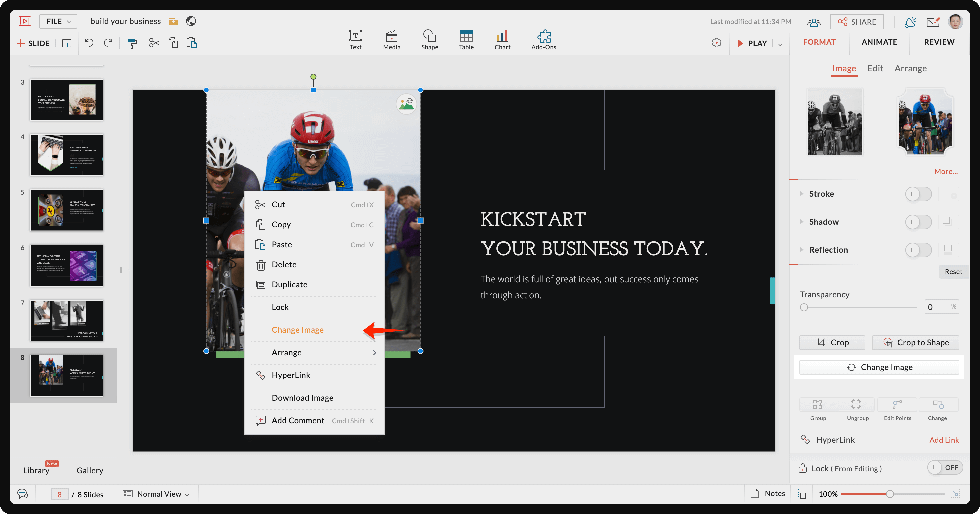Expand the Reflection section triangle
The height and width of the screenshot is (514, 980).
tap(801, 250)
